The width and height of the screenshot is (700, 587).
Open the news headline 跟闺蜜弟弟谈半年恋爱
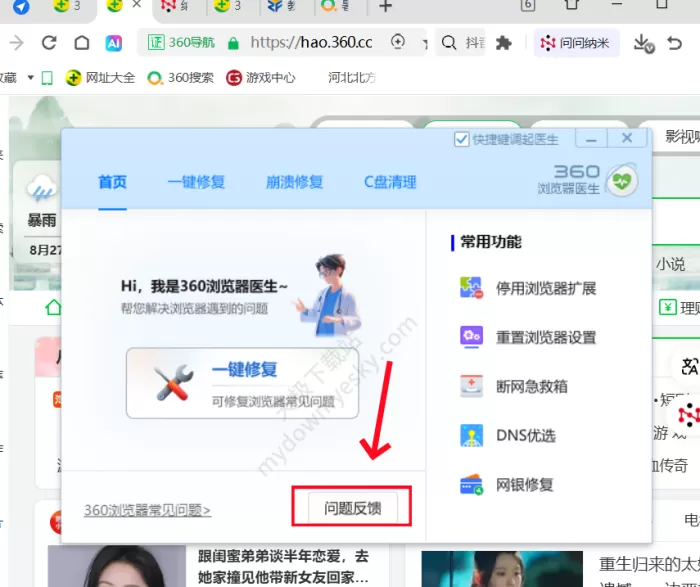tap(284, 566)
